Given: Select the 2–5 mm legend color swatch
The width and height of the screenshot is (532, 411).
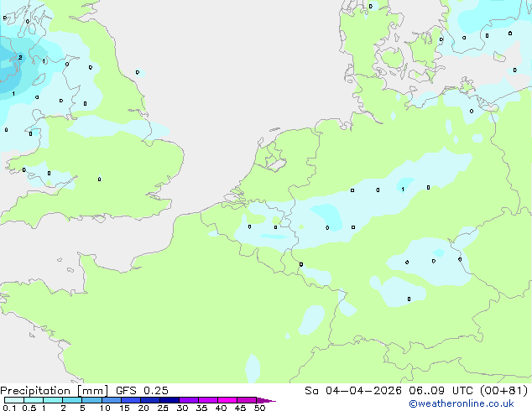Looking at the screenshot, I should point(72,400).
